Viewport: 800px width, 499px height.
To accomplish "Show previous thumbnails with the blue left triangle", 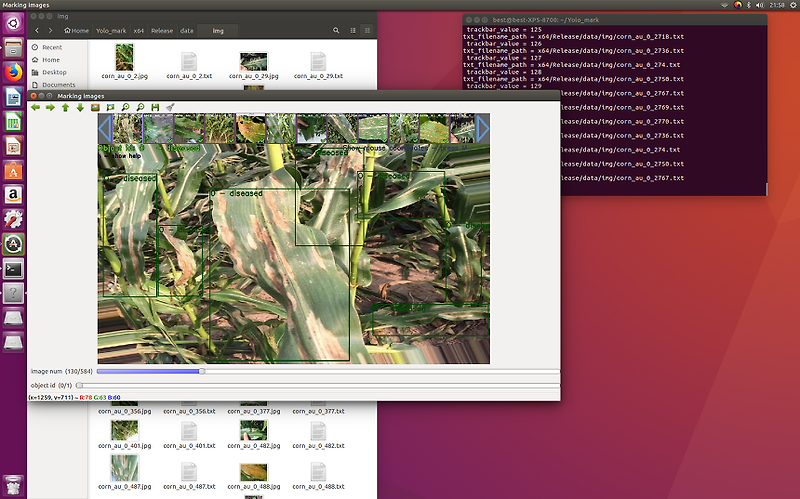I will coord(105,129).
